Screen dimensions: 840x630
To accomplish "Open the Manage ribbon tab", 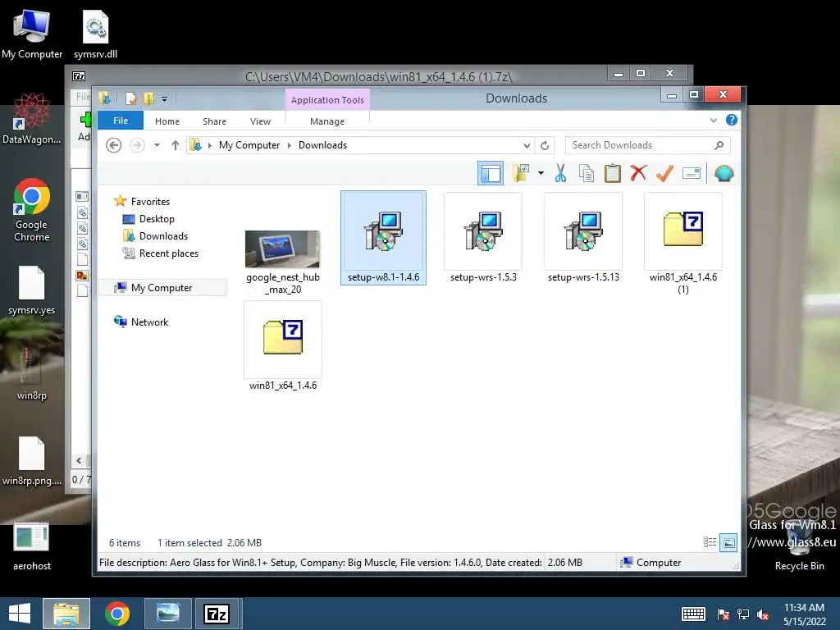I will pyautogui.click(x=326, y=121).
